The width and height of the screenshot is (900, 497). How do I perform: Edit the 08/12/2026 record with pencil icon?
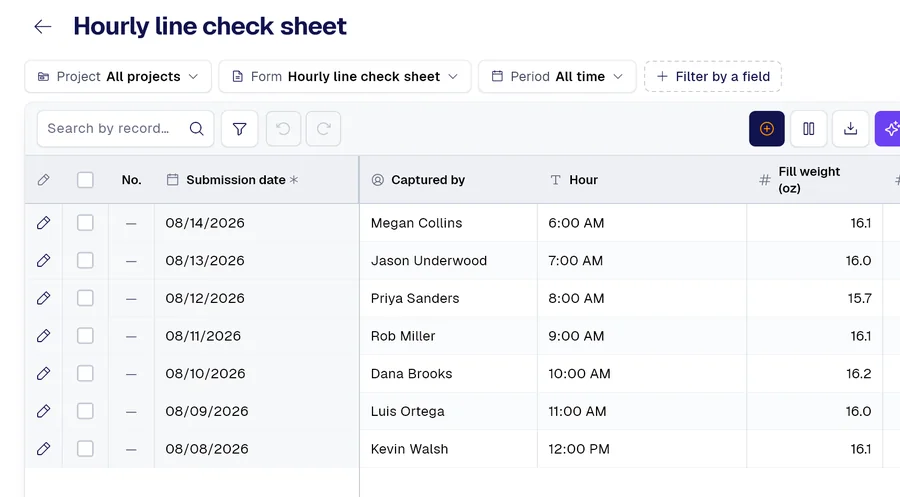tap(44, 298)
